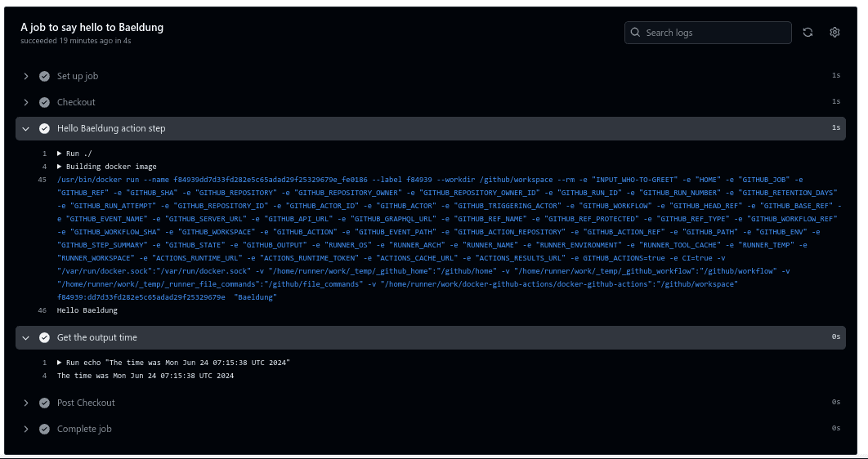
Task: Expand the 'Building docker image' log group
Action: [x=60, y=167]
